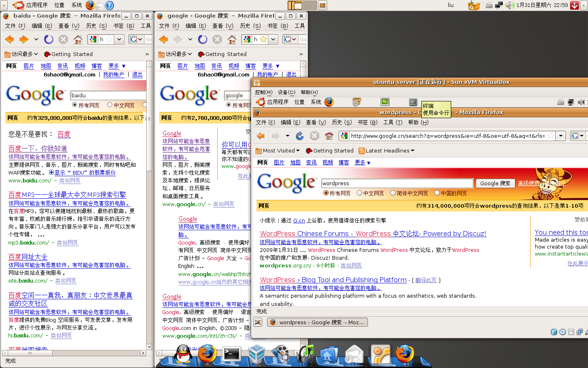The width and height of the screenshot is (588, 368).
Task: Click URL bar in wordpress Firefox window
Action: click(448, 136)
